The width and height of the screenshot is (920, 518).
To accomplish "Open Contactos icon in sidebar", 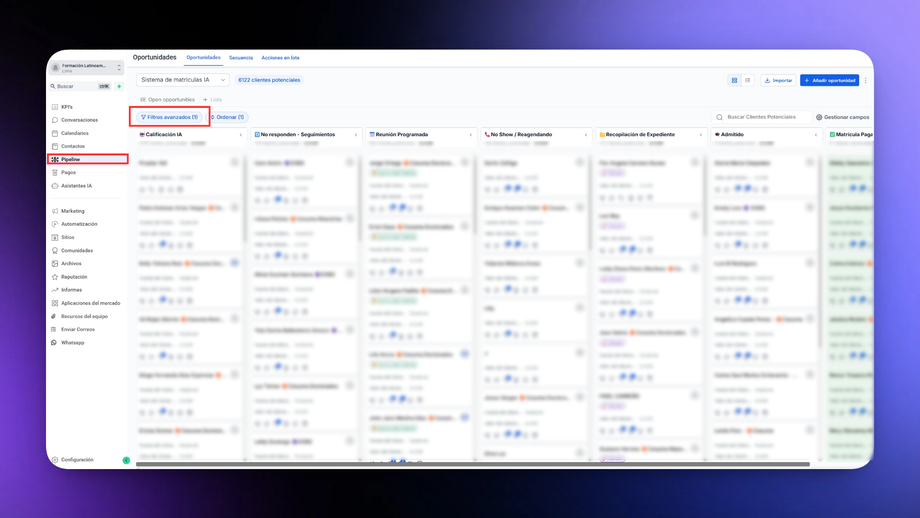I will (55, 146).
